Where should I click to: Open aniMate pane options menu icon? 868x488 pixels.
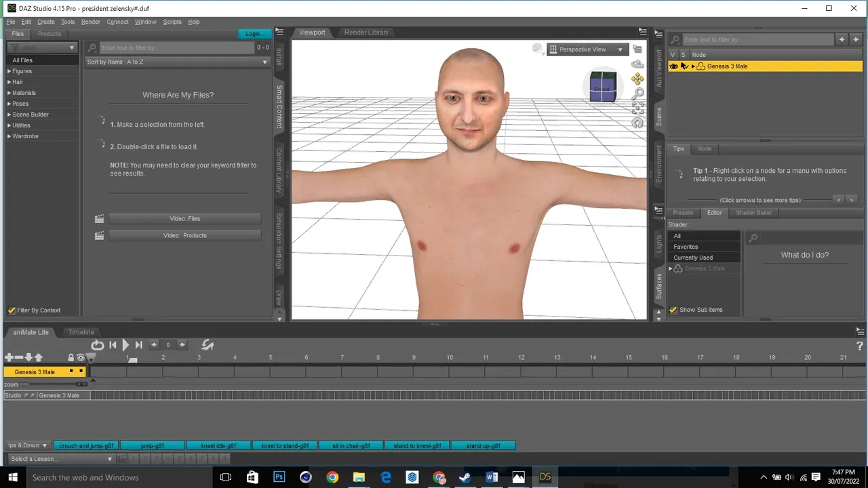point(860,331)
